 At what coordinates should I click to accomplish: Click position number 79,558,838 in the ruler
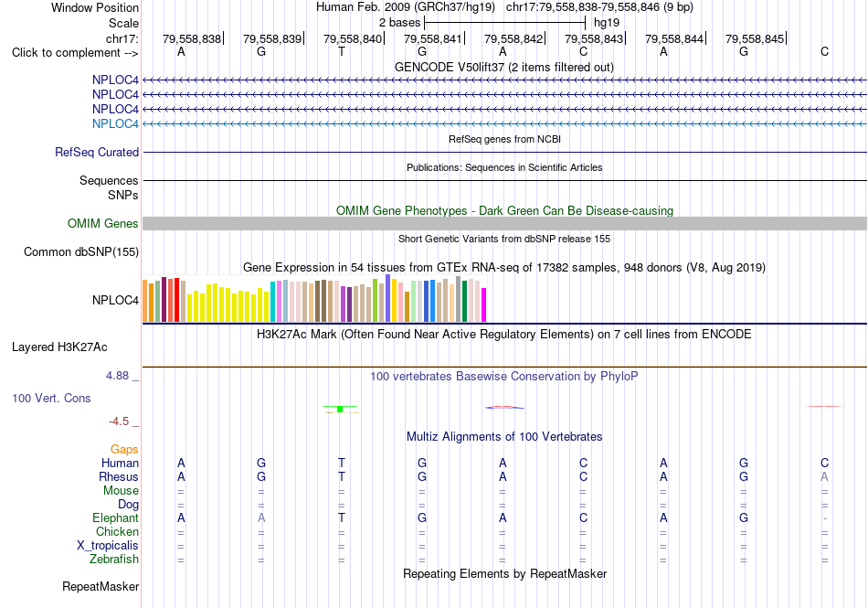click(192, 38)
